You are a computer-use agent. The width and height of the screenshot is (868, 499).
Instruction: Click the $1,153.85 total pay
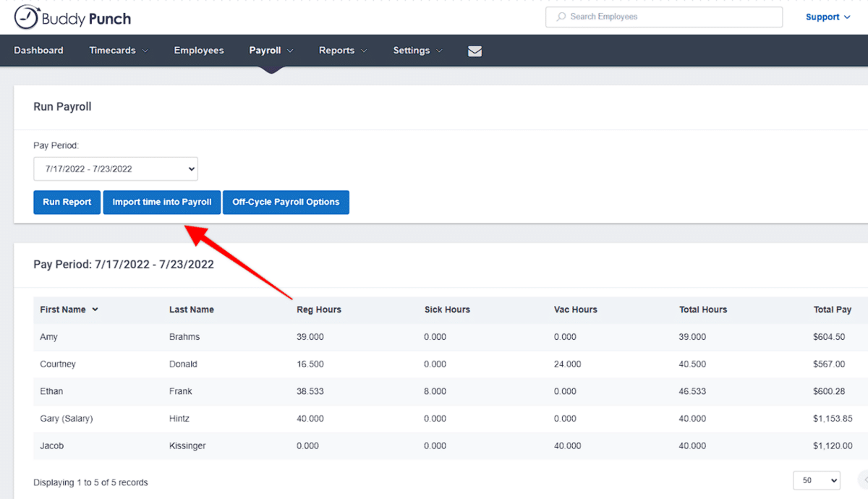(x=833, y=419)
